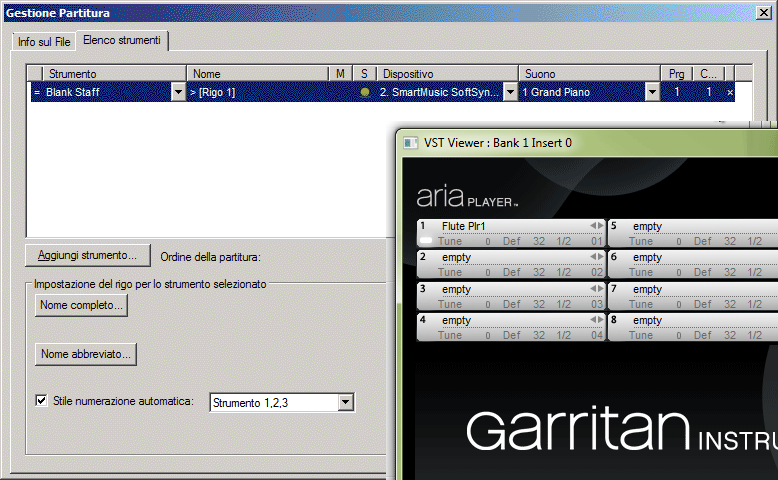Click the Dispositivo column header
This screenshot has height=480, width=778.
pos(448,74)
